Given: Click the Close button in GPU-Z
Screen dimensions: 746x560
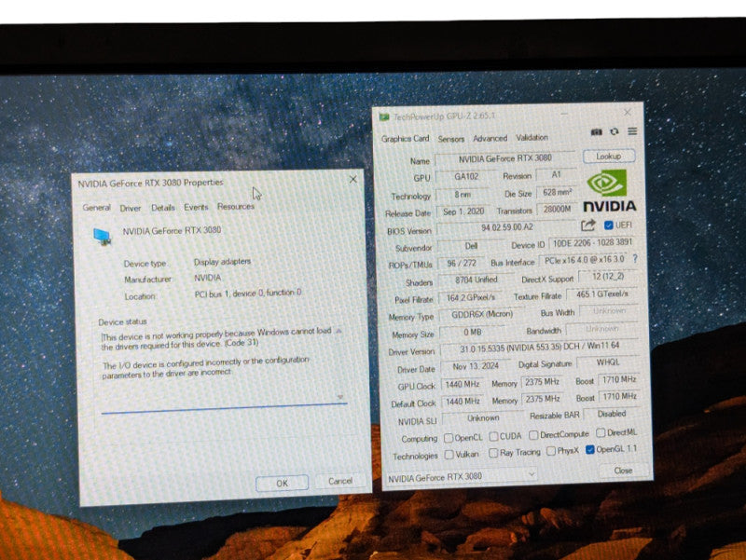Looking at the screenshot, I should 623,471.
